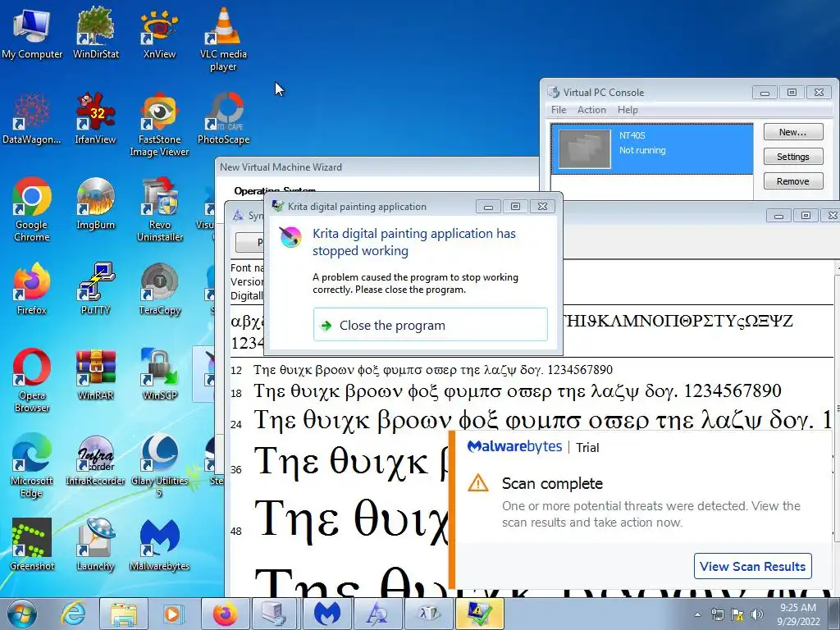This screenshot has height=630, width=840.
Task: Open Revo Uninstaller shortcut
Action: (x=160, y=210)
